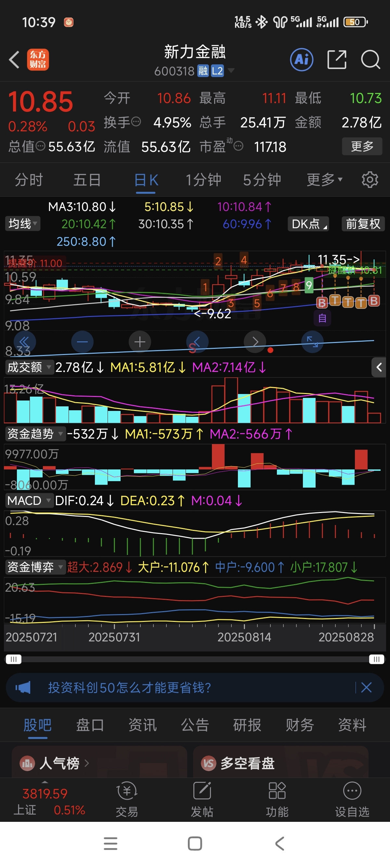Open the Ai assistant icon

[301, 59]
